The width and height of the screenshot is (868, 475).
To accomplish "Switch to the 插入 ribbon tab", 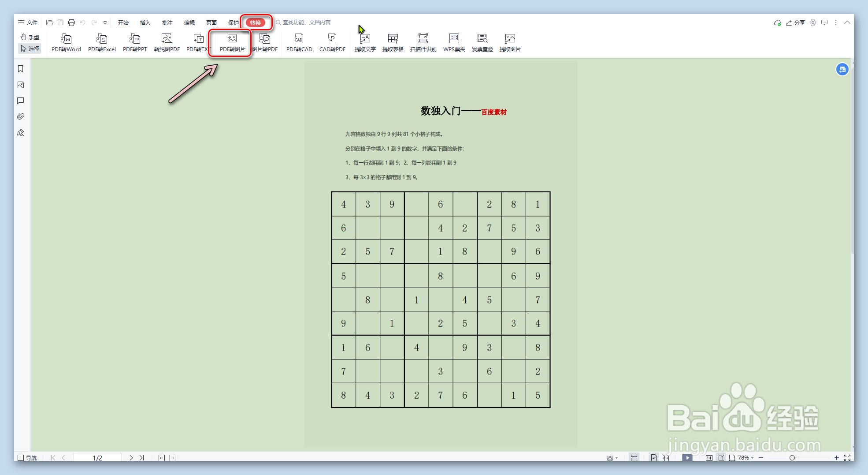I will coord(145,22).
